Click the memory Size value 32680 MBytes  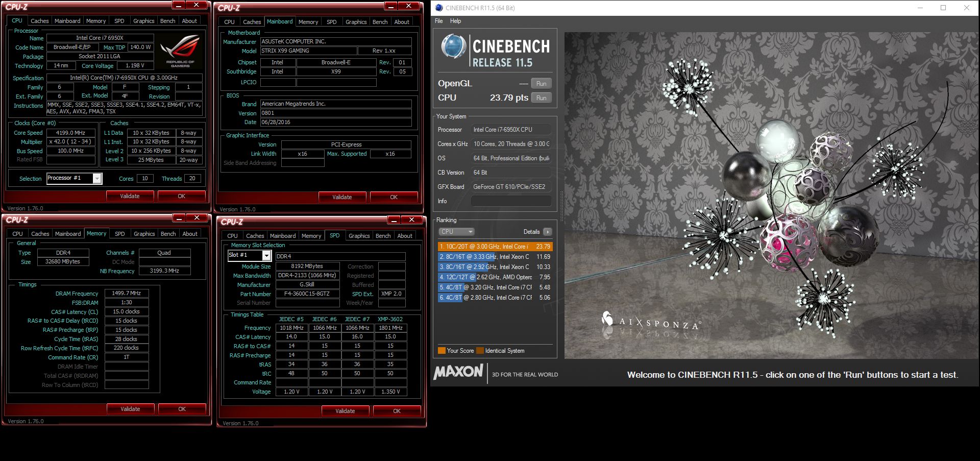coord(63,262)
